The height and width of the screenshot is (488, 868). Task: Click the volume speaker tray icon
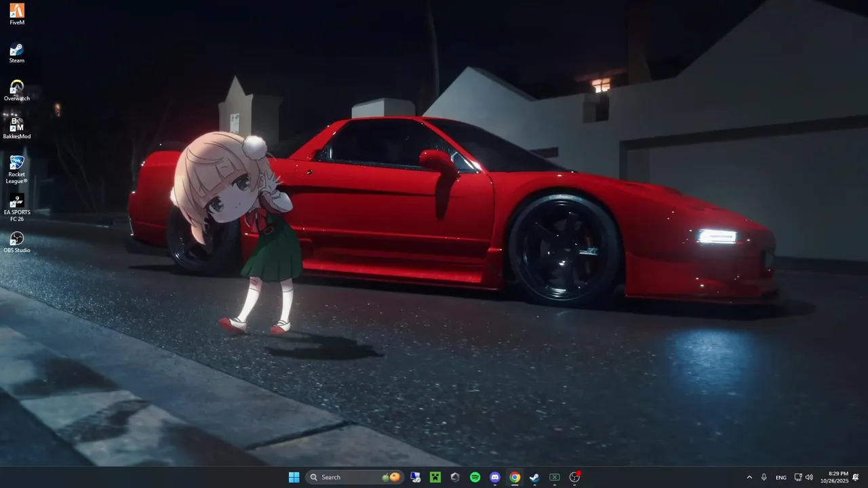click(809, 477)
